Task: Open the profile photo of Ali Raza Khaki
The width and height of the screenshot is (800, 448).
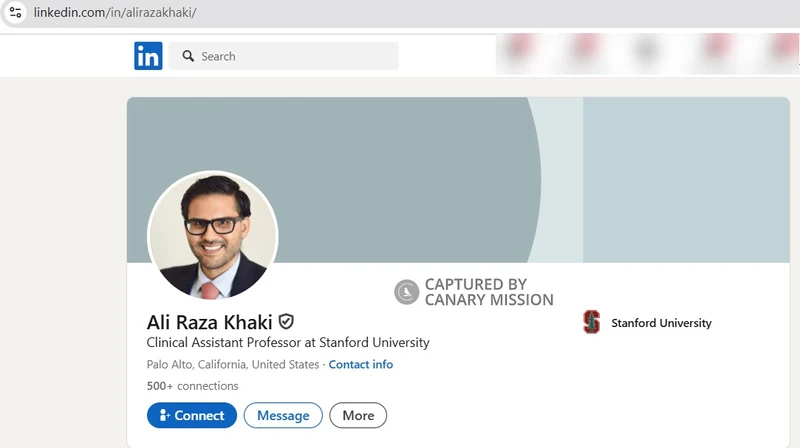Action: [x=213, y=235]
